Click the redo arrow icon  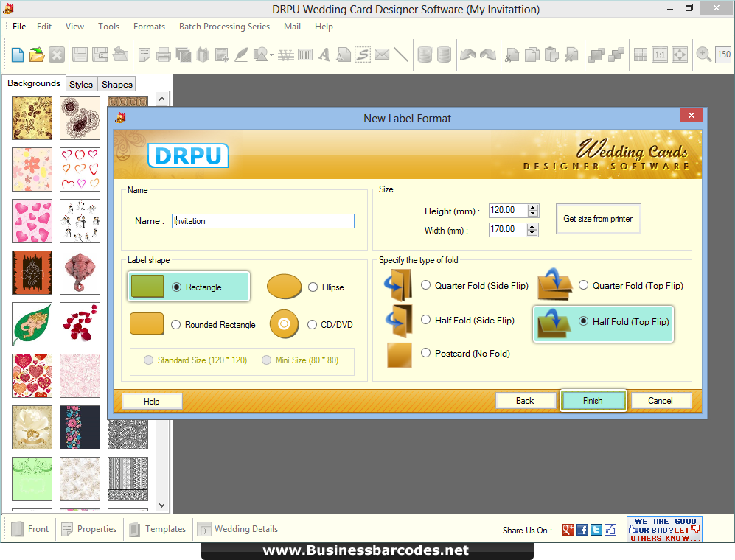point(488,55)
